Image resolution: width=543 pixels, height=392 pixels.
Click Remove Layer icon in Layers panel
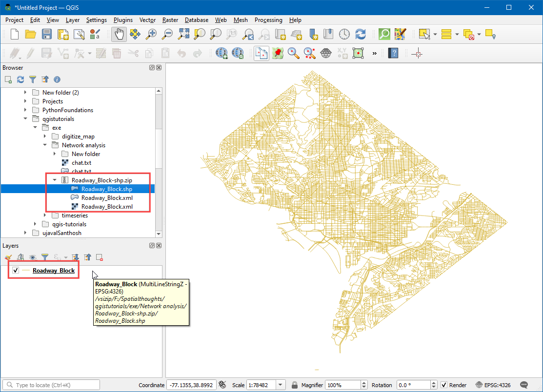(99, 257)
